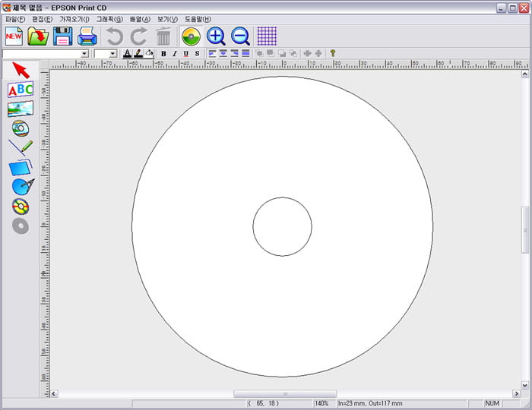The width and height of the screenshot is (532, 410).
Task: Click the horizontal scrollbar thumb
Action: [x=284, y=394]
